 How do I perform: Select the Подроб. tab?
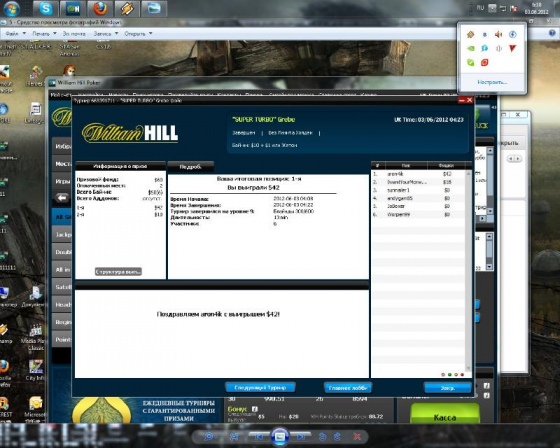191,166
